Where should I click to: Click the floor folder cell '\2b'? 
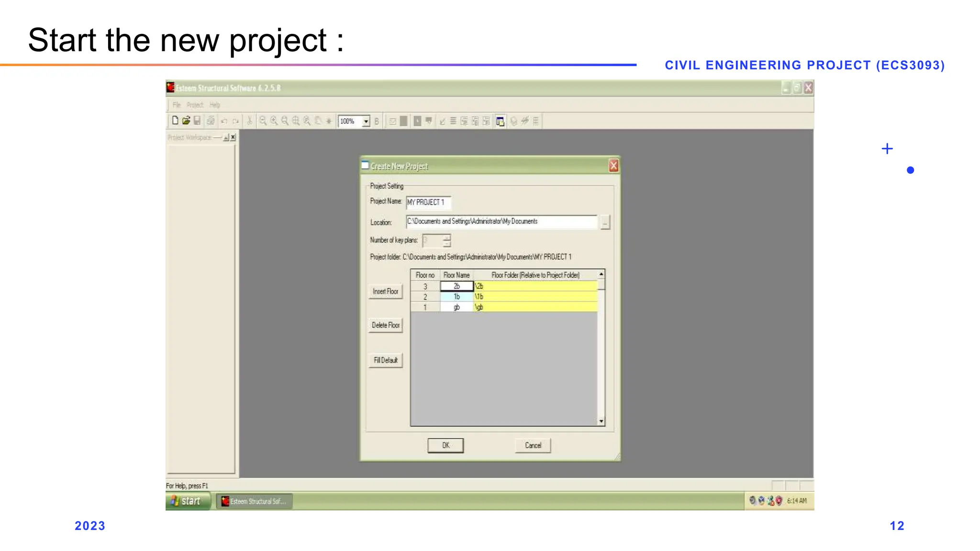(535, 286)
